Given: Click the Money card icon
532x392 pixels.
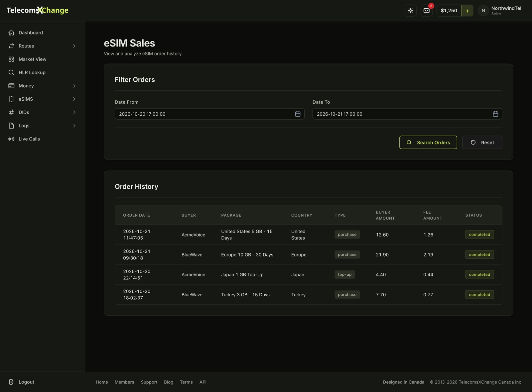Looking at the screenshot, I should [11, 86].
